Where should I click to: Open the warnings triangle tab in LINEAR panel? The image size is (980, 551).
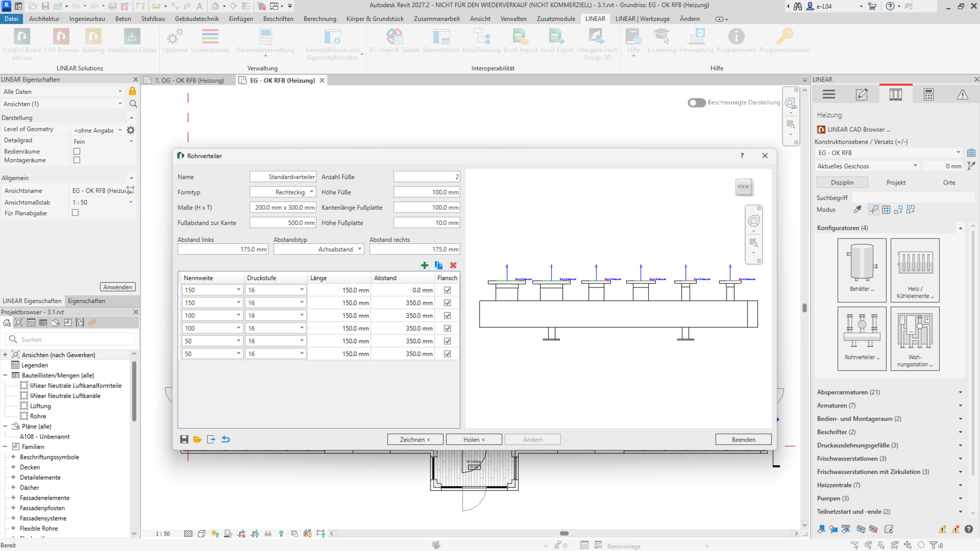(962, 95)
